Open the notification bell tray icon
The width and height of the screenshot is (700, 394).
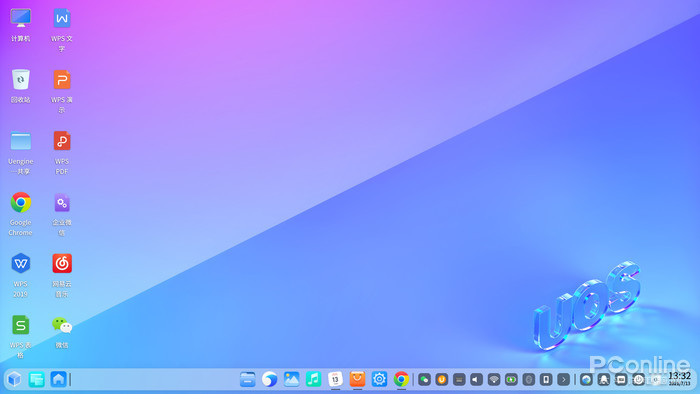click(x=604, y=380)
